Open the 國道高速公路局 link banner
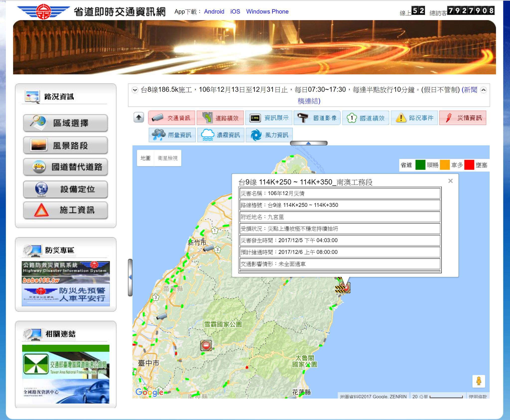Viewport: 510px width, 420px height. pos(66,362)
